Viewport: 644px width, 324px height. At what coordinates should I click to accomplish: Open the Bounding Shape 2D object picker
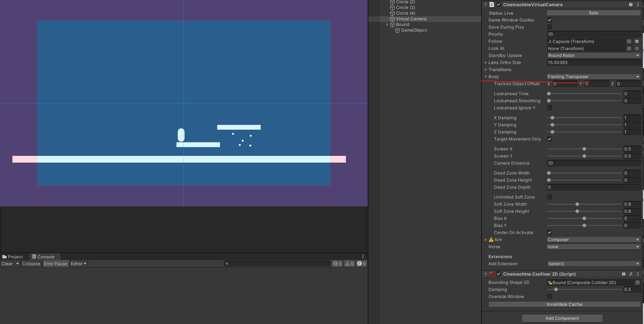point(637,282)
